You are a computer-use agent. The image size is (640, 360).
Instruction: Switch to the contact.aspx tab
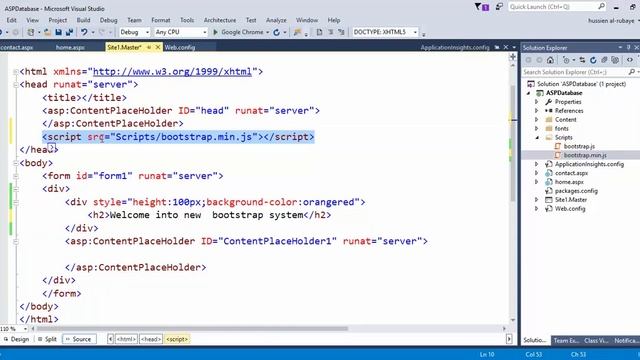17,47
